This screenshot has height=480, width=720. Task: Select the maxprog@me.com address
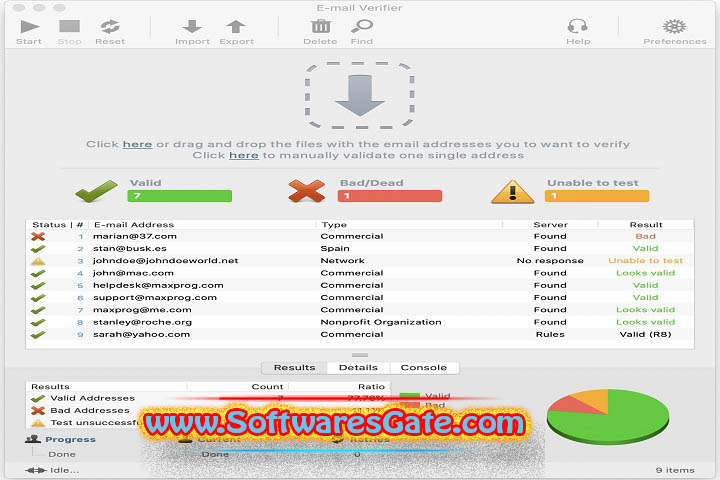point(142,310)
